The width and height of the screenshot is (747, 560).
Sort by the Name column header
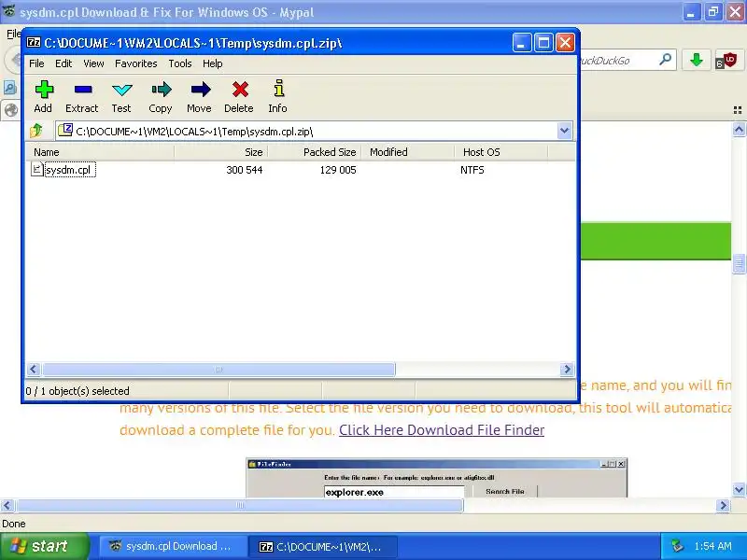pyautogui.click(x=100, y=152)
